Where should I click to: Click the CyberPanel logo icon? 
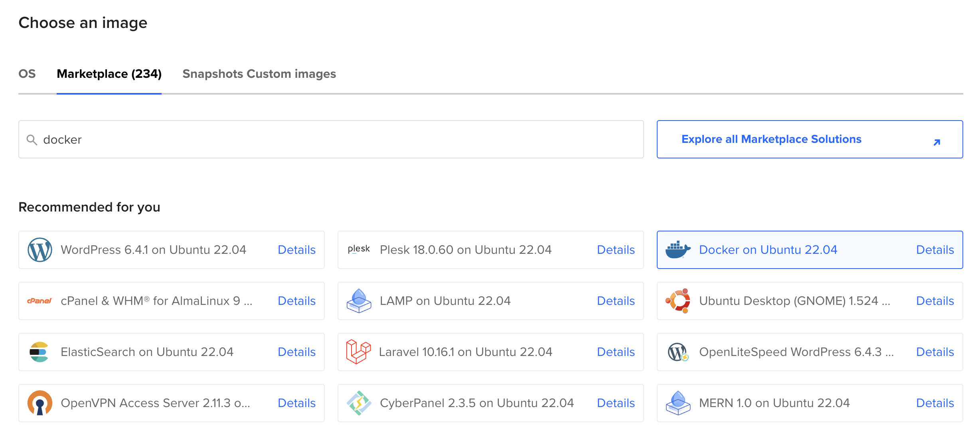(359, 403)
